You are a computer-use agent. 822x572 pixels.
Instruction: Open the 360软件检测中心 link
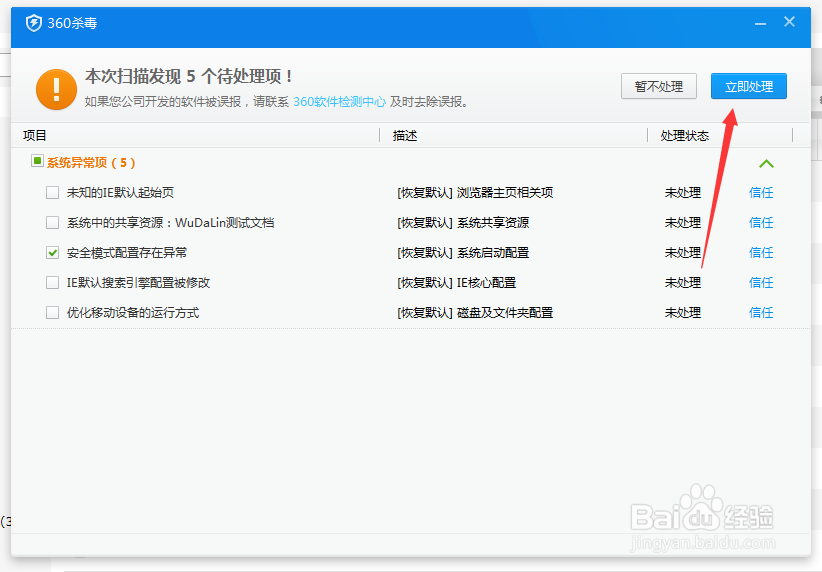pyautogui.click(x=339, y=102)
